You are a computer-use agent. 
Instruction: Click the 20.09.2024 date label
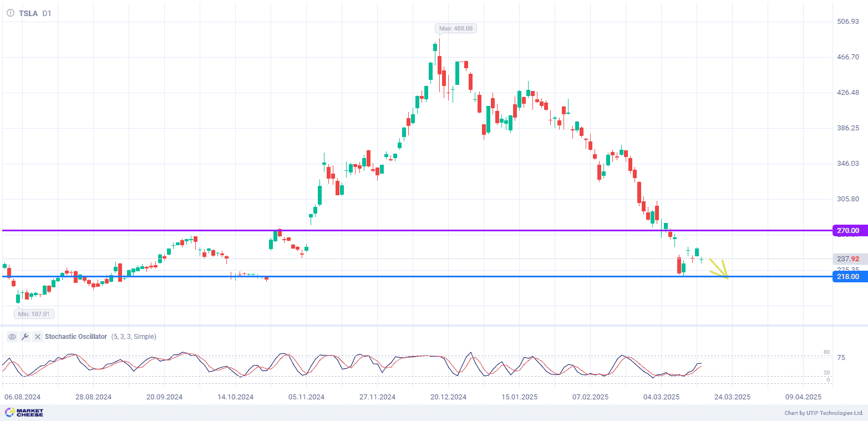click(x=165, y=397)
